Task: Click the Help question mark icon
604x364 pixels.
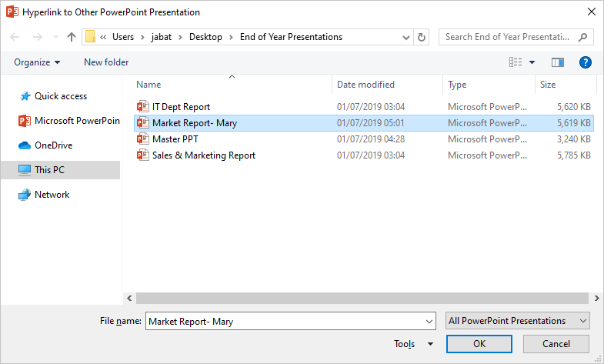Action: pyautogui.click(x=585, y=62)
